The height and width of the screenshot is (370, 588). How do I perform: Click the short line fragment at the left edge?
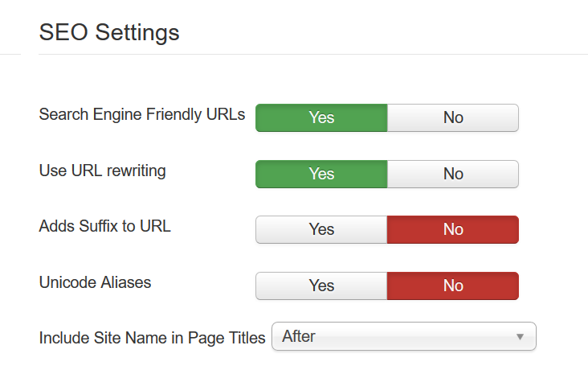tap(10, 54)
